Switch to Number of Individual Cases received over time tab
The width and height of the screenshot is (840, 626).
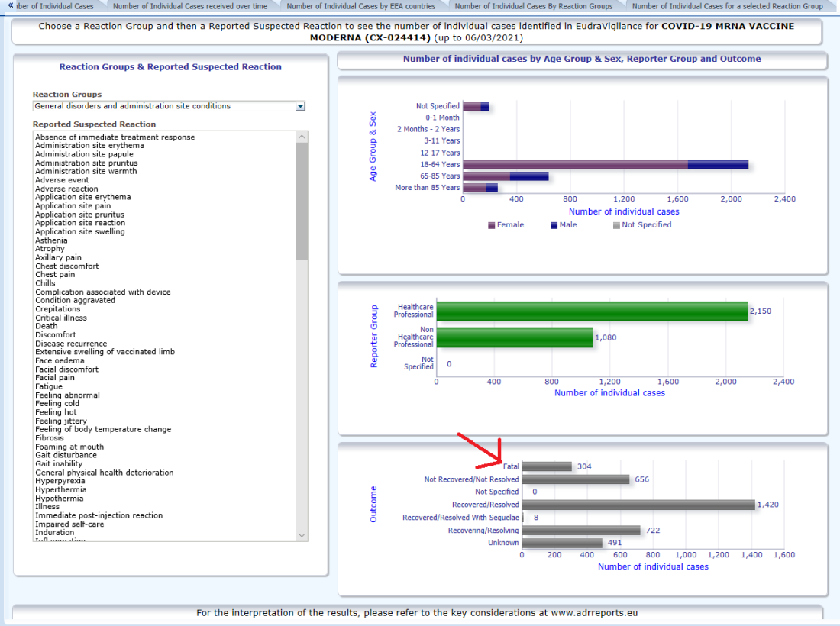tap(189, 6)
